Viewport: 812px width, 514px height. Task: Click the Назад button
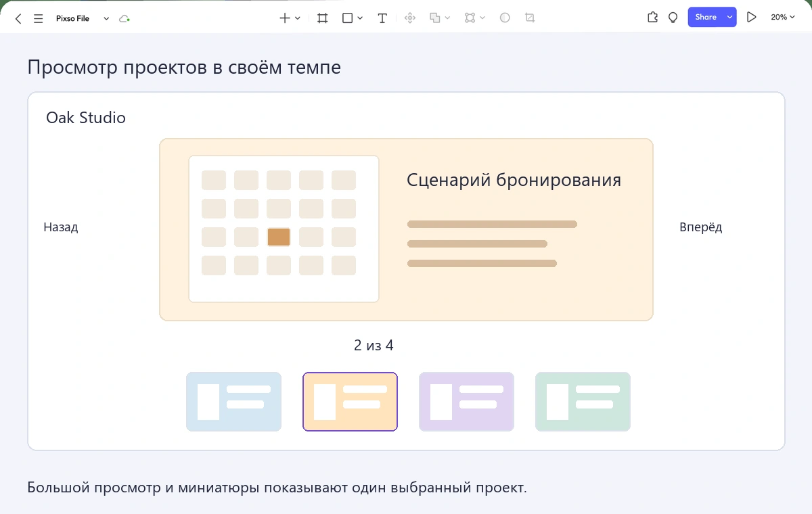[61, 227]
